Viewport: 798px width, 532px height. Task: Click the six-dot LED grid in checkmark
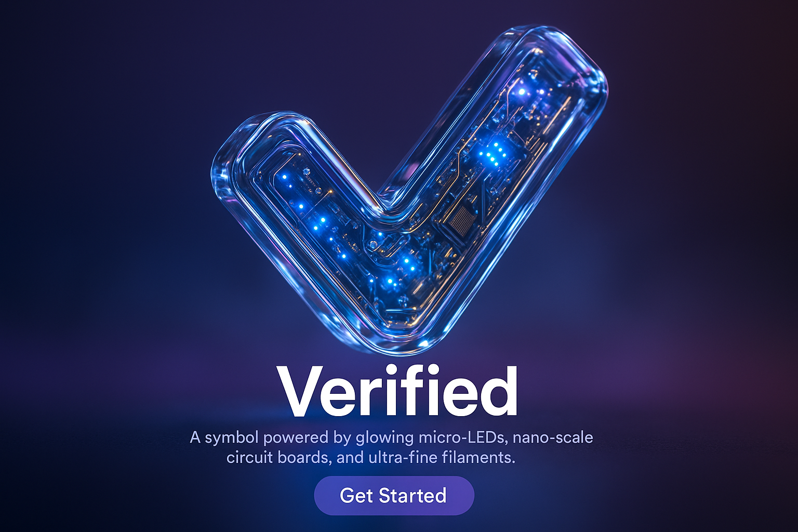click(494, 155)
